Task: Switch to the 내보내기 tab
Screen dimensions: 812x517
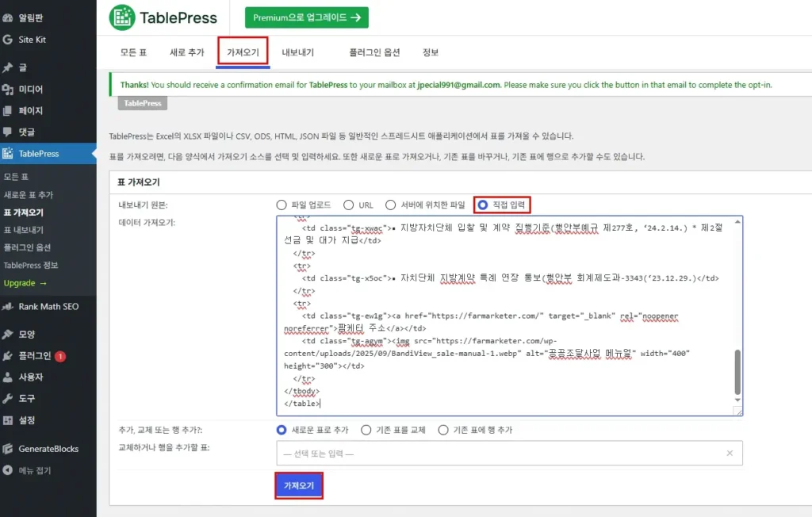Action: click(298, 53)
